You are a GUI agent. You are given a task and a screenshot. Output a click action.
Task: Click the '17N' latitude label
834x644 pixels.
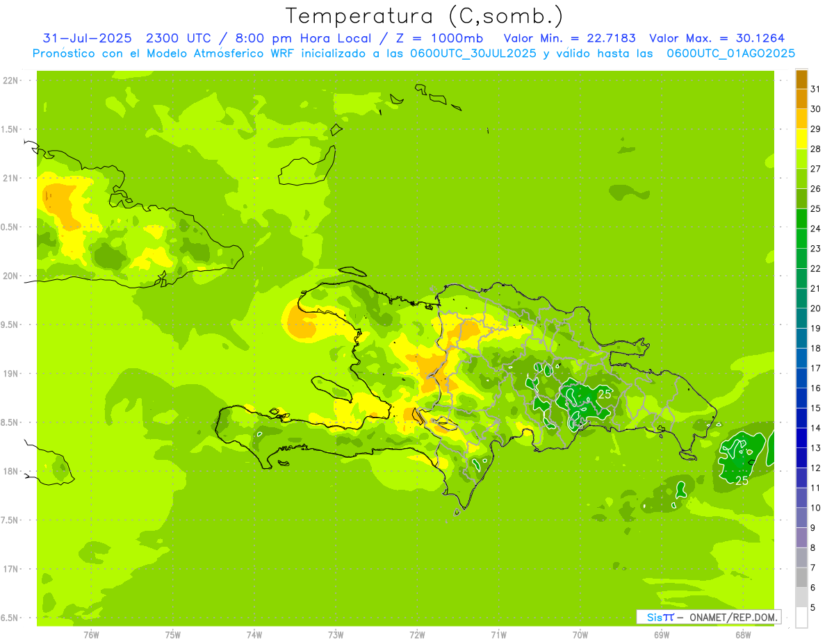click(10, 569)
